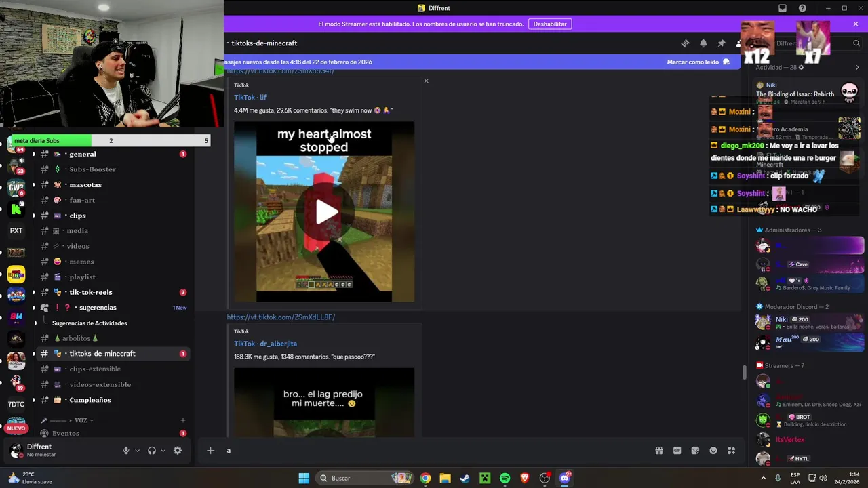The height and width of the screenshot is (488, 868).
Task: Open the apps launcher icon
Action: [732, 451]
